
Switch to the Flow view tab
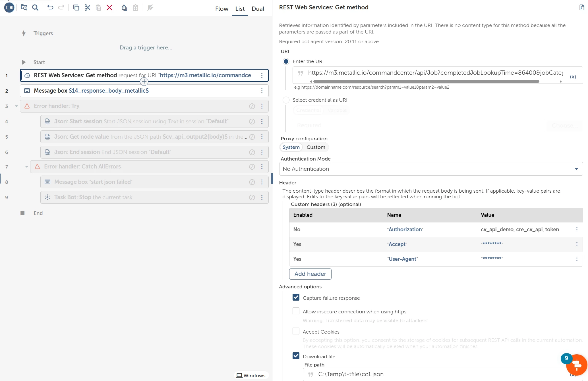pyautogui.click(x=221, y=9)
